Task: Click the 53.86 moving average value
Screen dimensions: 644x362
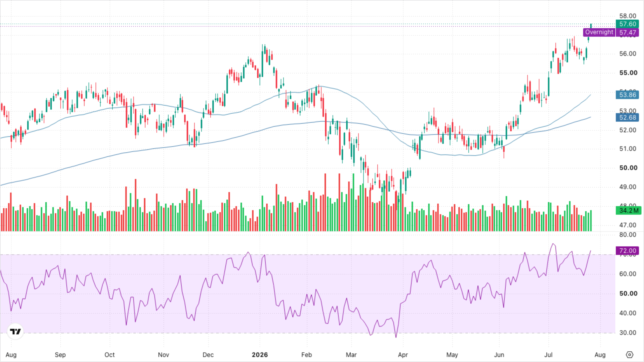Action: 628,95
